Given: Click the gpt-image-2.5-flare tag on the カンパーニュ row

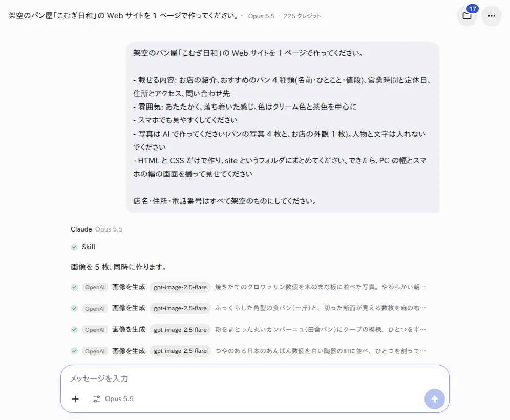Looking at the screenshot, I should pos(180,330).
